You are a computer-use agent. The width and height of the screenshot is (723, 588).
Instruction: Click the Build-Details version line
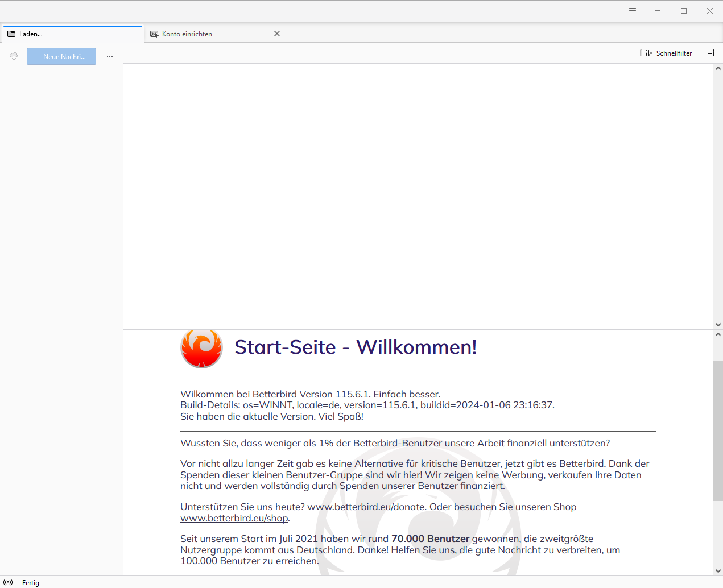click(x=367, y=405)
